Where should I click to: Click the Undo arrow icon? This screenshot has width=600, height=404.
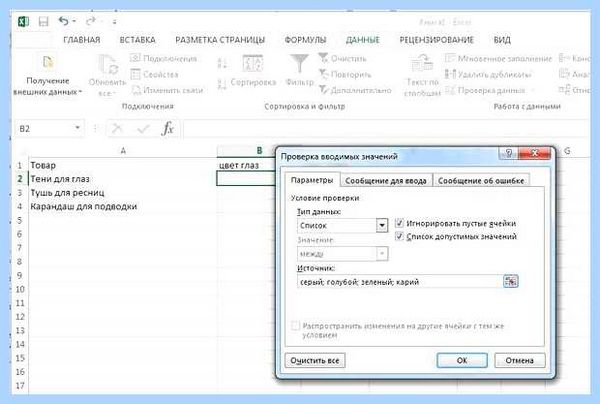click(x=64, y=21)
